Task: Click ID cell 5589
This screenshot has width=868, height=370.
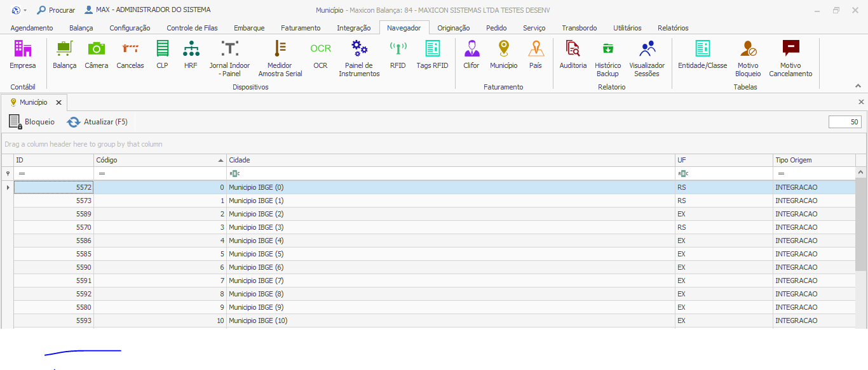Action: coord(54,214)
